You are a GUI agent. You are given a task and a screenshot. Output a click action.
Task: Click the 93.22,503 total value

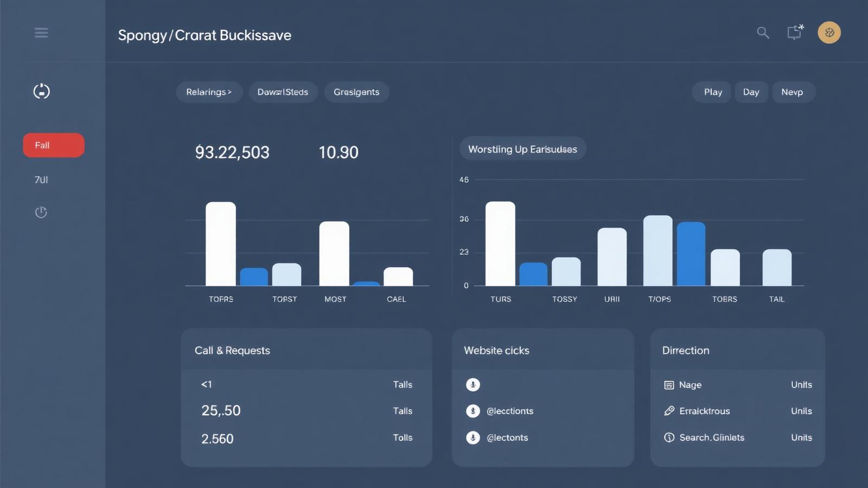click(x=232, y=152)
